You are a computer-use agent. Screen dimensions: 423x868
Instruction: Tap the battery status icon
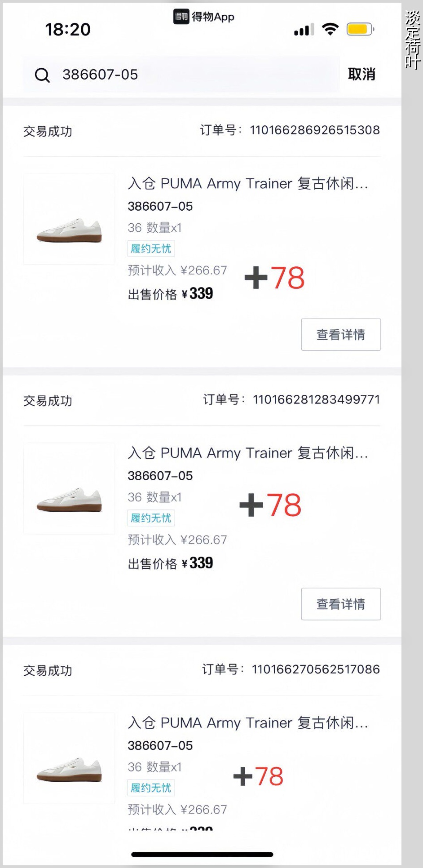pos(360,30)
